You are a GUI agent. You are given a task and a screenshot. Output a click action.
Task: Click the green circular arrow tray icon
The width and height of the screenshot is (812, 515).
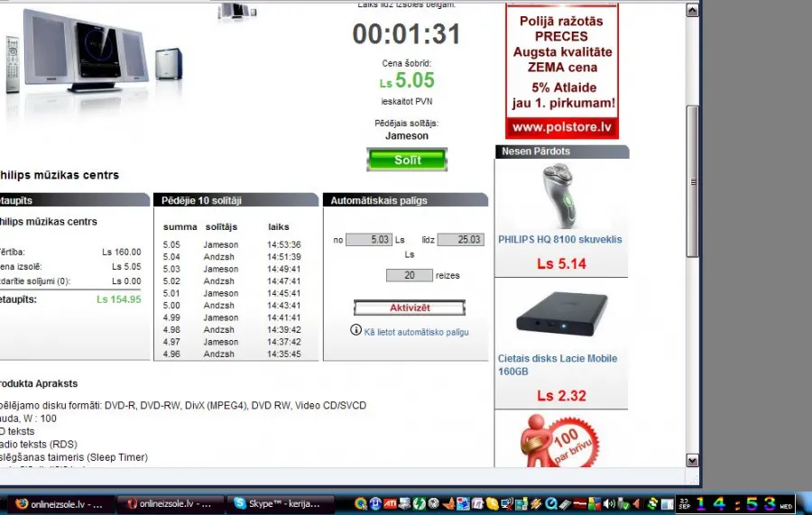[419, 503]
